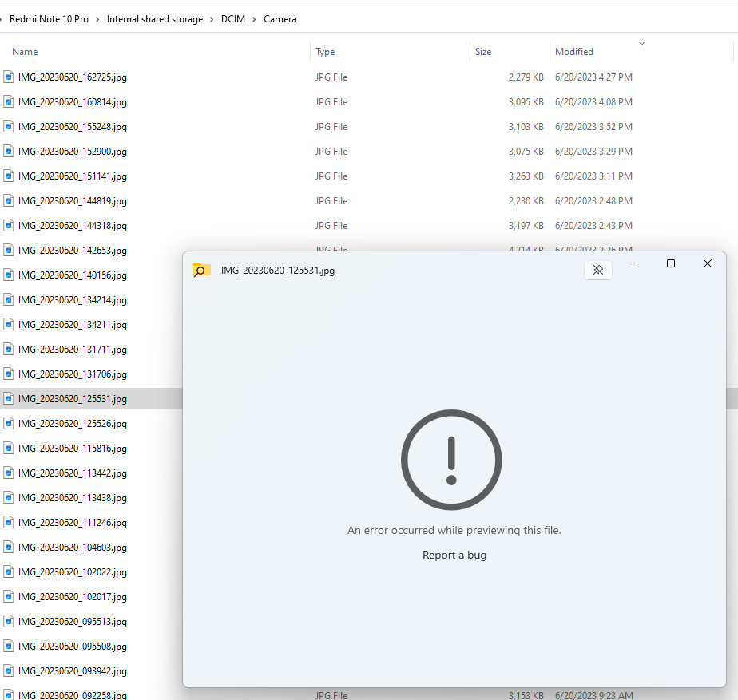Image resolution: width=738 pixels, height=700 pixels.
Task: Toggle the stay-on-top pin in the preview window
Action: pos(597,270)
